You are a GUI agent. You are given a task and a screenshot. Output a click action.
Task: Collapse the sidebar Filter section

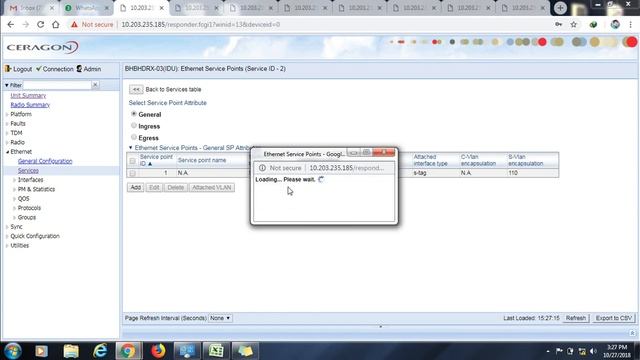point(7,85)
